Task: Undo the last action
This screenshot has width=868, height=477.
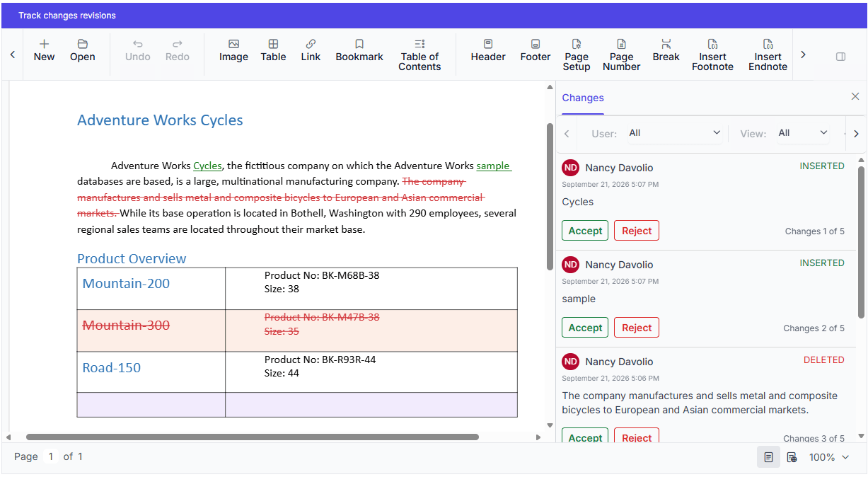Action: coord(138,50)
